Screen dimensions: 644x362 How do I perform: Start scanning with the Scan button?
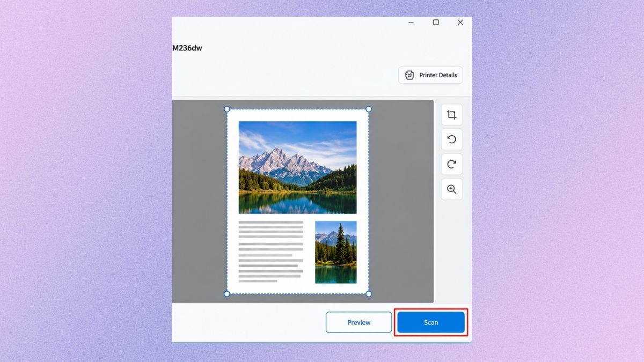tap(431, 322)
